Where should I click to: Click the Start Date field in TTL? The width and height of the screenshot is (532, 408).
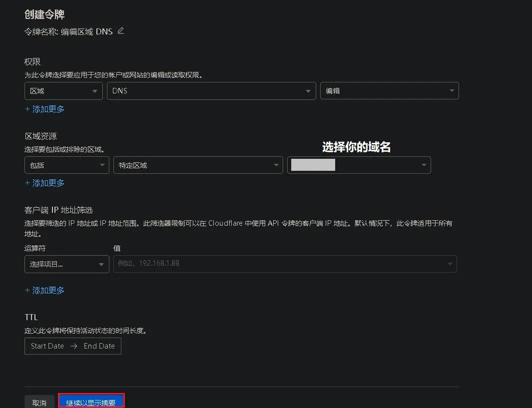47,346
